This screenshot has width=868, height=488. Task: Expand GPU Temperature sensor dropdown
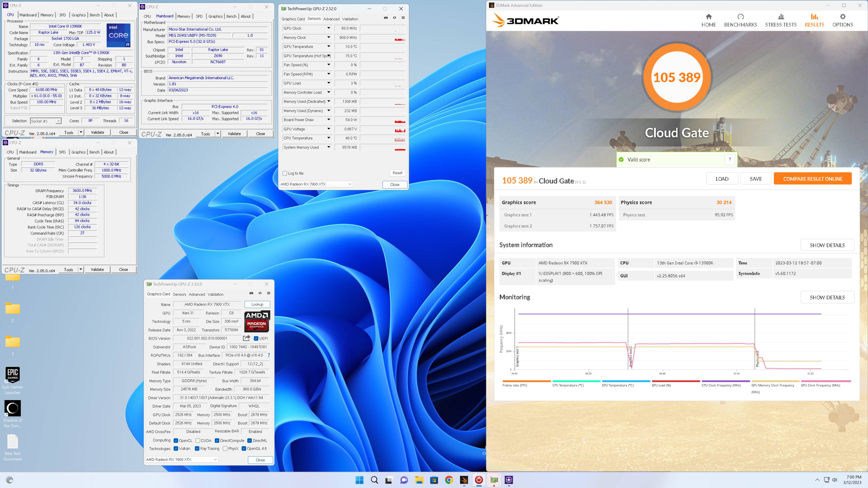click(328, 47)
